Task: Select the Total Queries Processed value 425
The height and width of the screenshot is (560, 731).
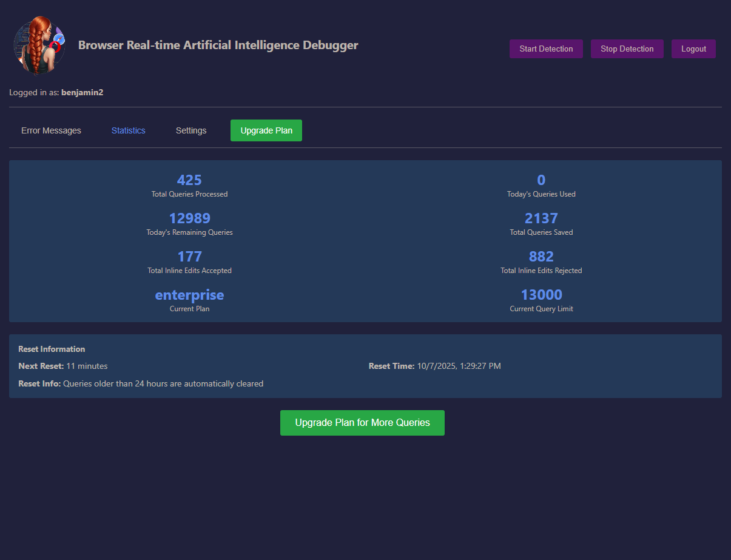Action: pos(189,180)
